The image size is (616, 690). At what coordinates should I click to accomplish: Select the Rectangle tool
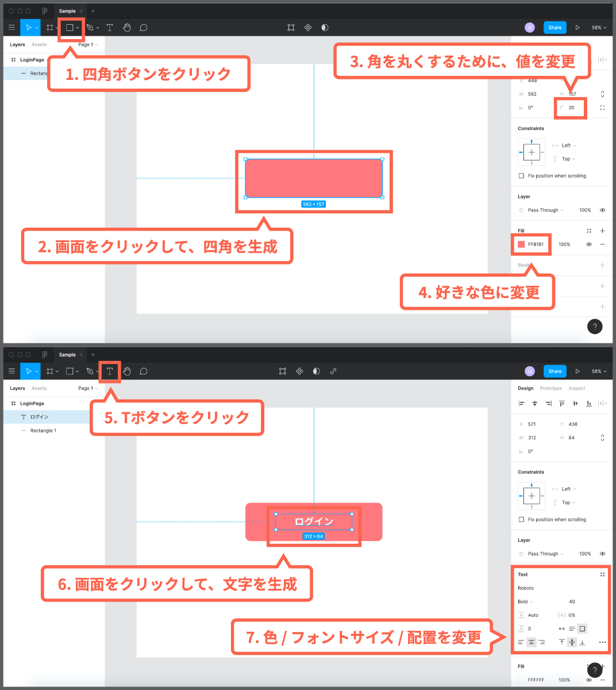click(69, 27)
